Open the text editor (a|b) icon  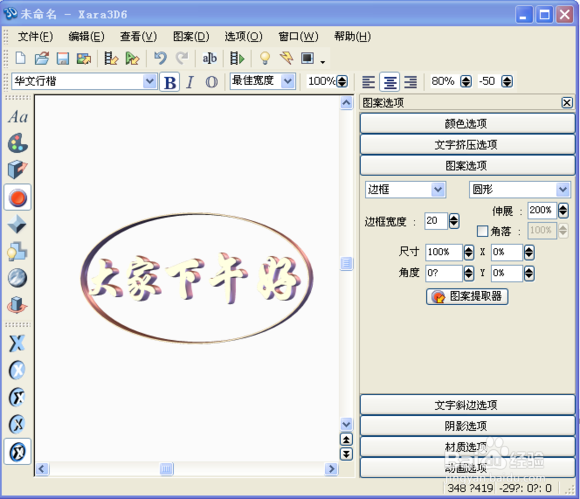(x=209, y=58)
